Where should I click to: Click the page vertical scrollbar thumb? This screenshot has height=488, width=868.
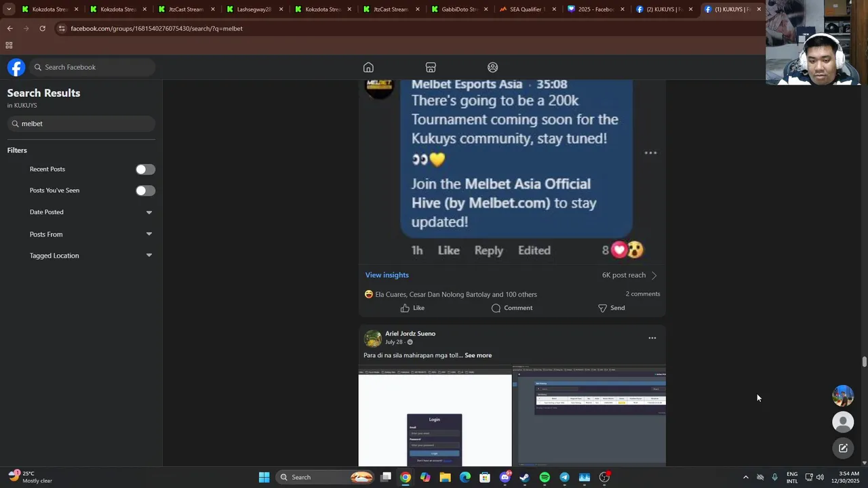(865, 361)
